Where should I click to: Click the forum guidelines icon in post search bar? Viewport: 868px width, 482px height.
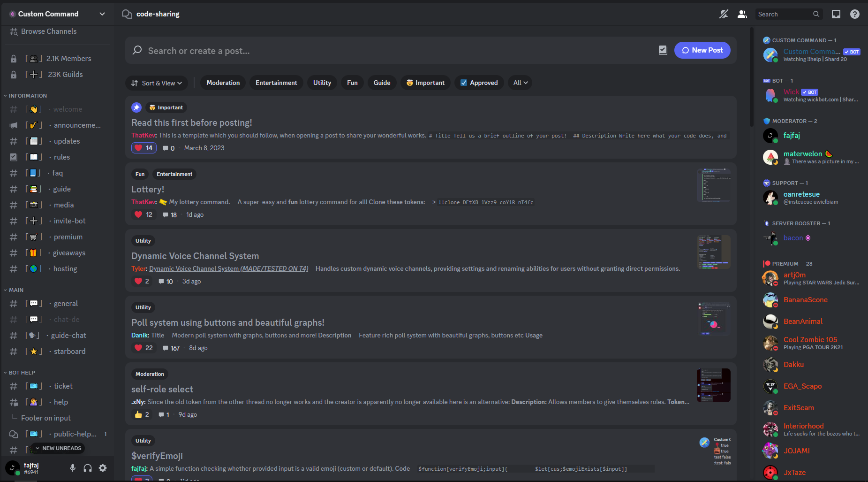(663, 50)
